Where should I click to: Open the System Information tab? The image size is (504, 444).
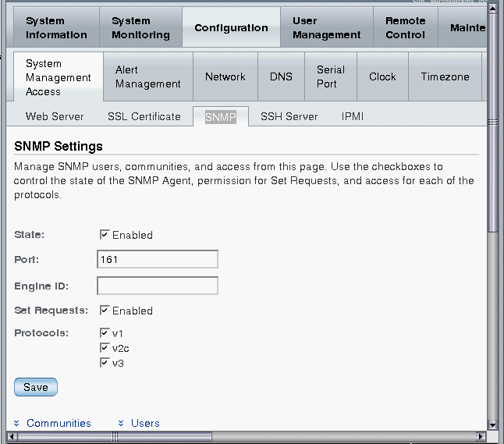point(56,27)
